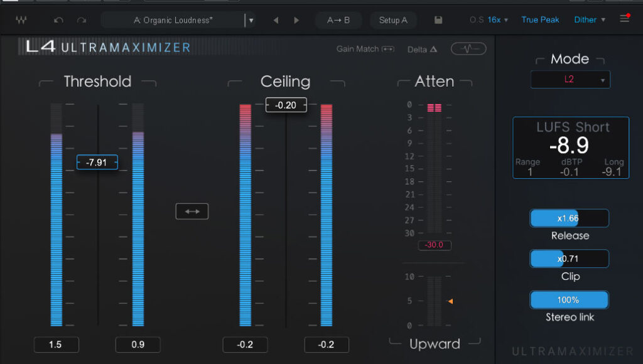Load the previous preset with left arrow
Image resolution: width=643 pixels, height=364 pixels.
276,20
